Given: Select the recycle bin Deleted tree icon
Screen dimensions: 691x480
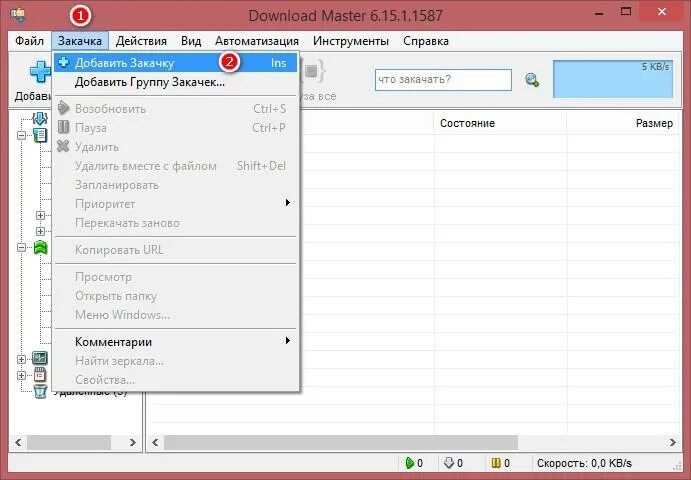Looking at the screenshot, I should tap(40, 391).
